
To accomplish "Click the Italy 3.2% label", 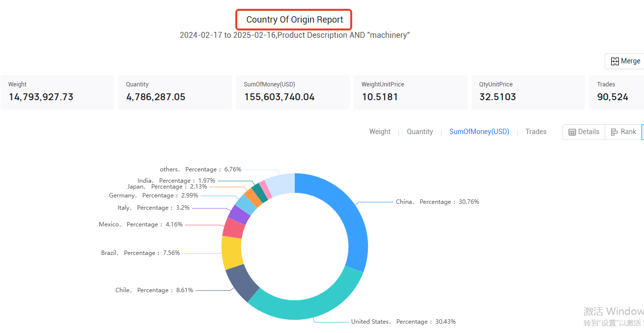I will pos(153,208).
